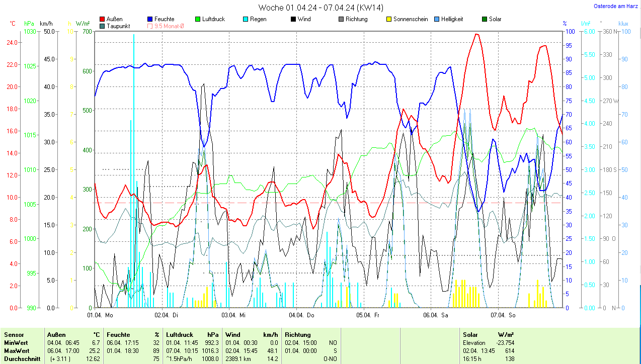Toggle the 9.5 Monat-Ø legend box
The height and width of the screenshot is (364, 641).
pyautogui.click(x=150, y=26)
